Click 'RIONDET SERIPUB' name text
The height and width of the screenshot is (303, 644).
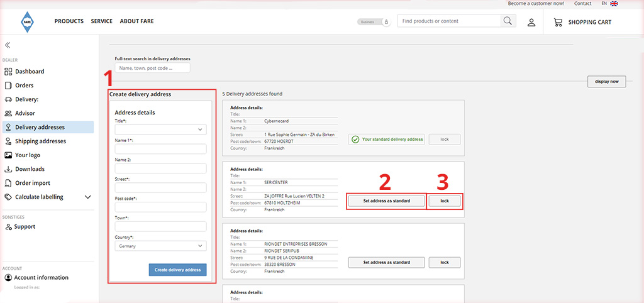point(283,250)
